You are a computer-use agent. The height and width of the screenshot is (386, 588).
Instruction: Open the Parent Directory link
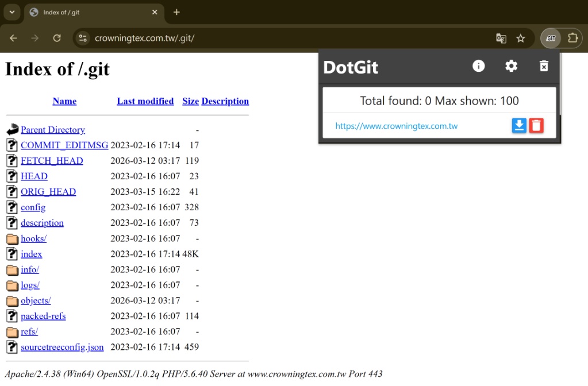click(53, 130)
